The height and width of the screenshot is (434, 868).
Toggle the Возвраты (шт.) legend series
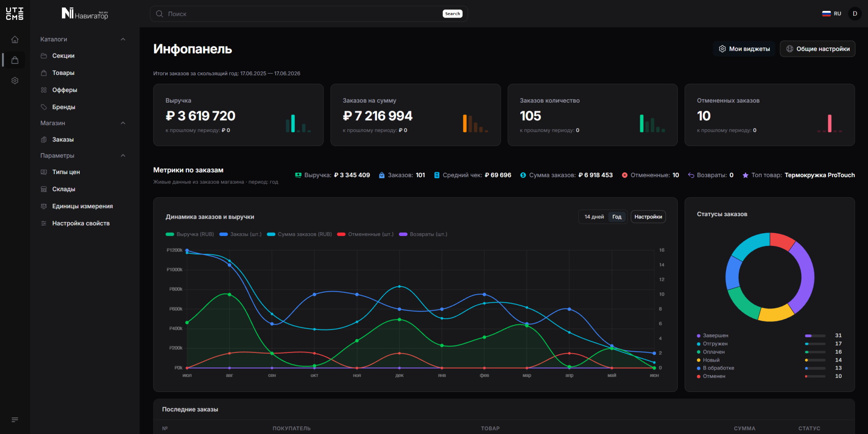coord(423,234)
